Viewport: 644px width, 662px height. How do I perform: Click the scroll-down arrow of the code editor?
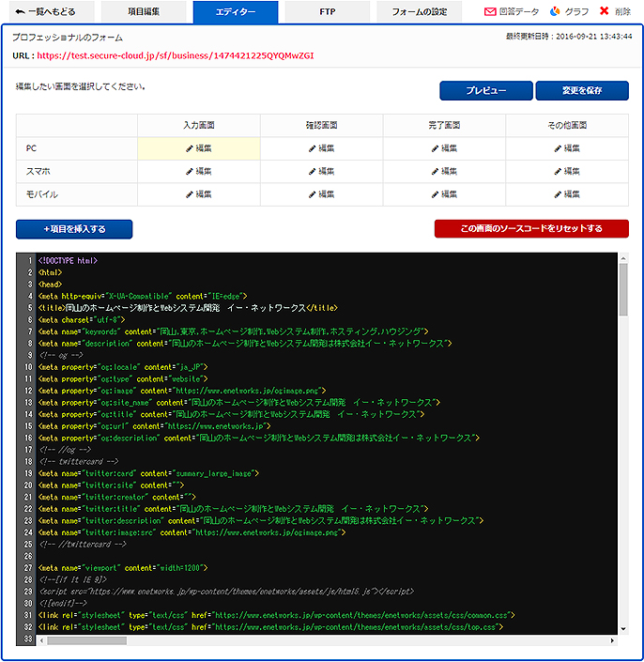pyautogui.click(x=623, y=629)
